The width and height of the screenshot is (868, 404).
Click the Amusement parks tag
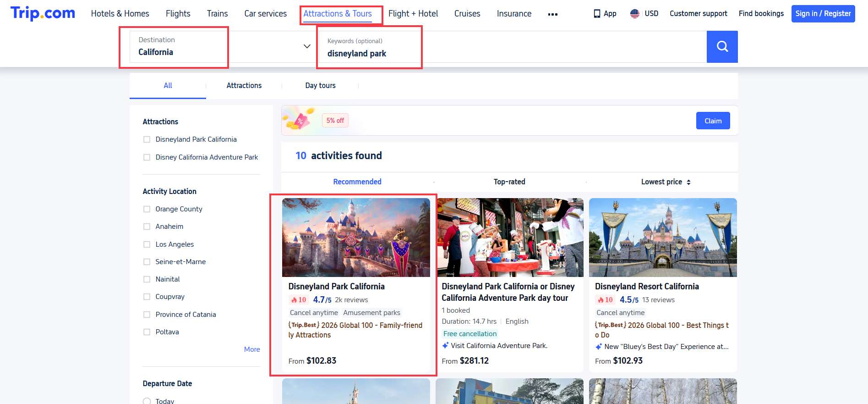(x=371, y=313)
